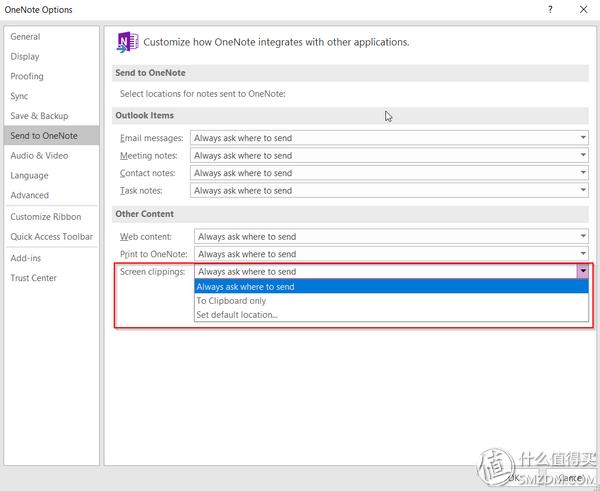Screen dimensions: 600x491
Task: Click 'Select locations for notes sent to OneNote' text
Action: coord(202,94)
